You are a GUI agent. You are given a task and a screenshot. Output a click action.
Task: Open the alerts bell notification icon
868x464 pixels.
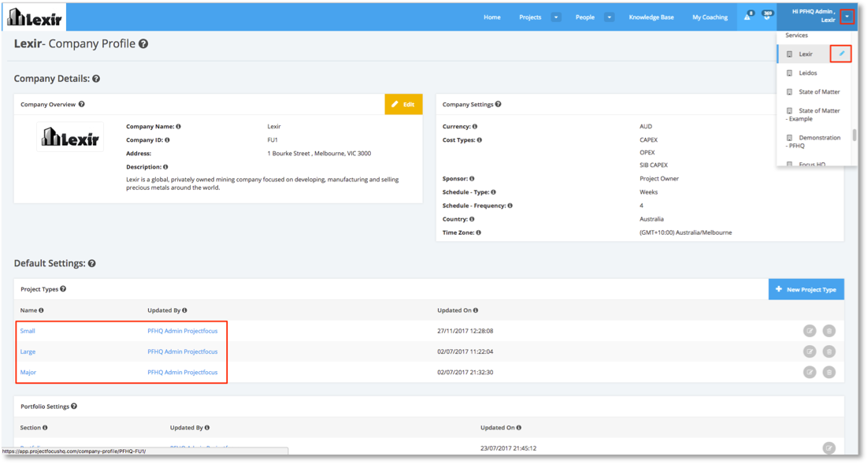click(x=747, y=16)
